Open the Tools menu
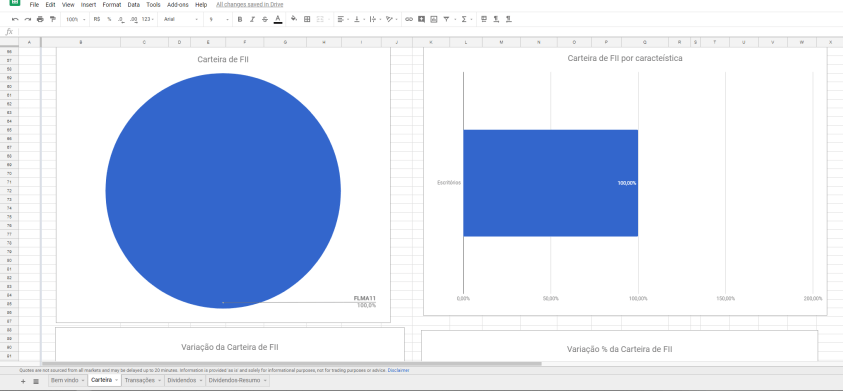 pyautogui.click(x=153, y=4)
